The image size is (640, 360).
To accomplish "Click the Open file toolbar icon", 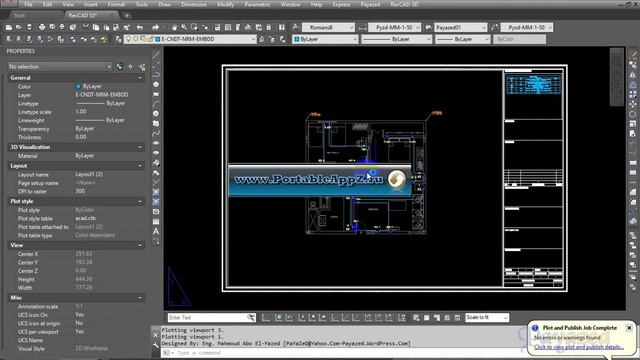I will 19,27.
